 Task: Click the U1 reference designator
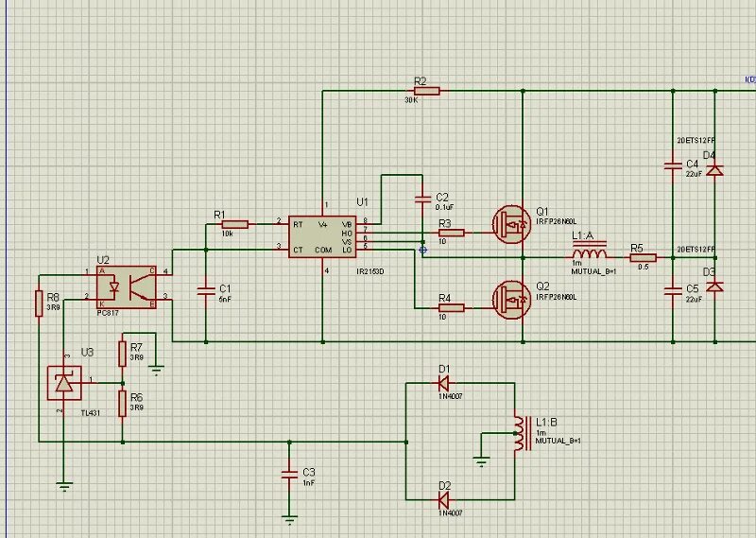point(362,201)
